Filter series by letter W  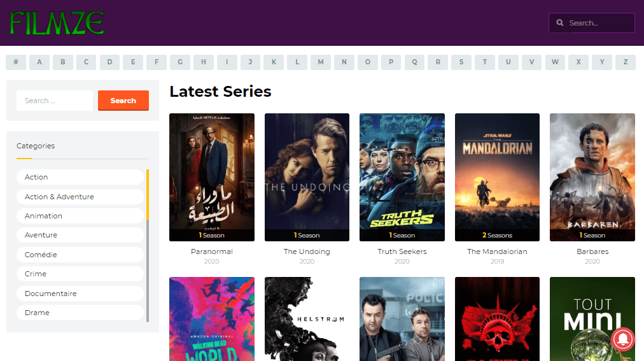coord(555,62)
